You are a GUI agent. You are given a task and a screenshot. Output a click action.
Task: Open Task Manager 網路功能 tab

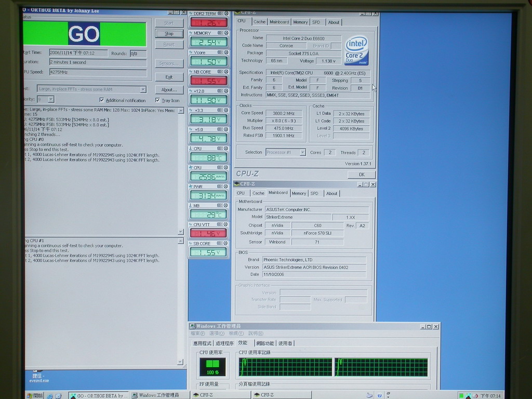[265, 343]
